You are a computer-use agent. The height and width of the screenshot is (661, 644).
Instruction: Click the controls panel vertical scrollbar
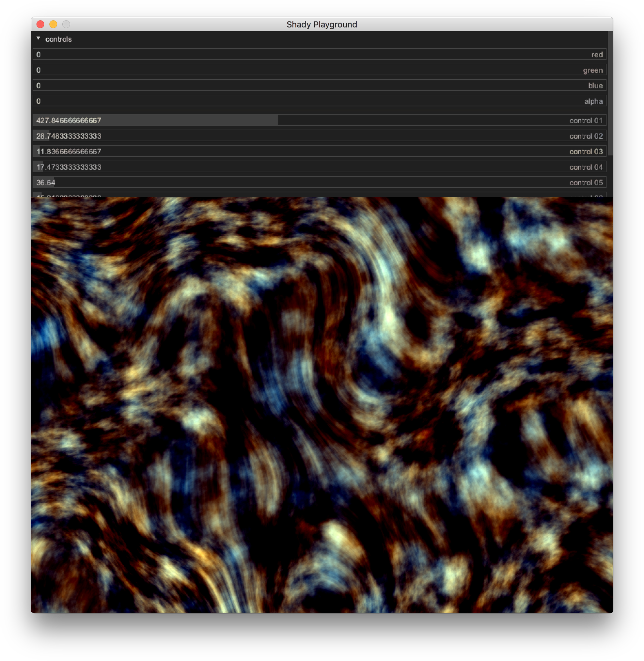(x=610, y=93)
